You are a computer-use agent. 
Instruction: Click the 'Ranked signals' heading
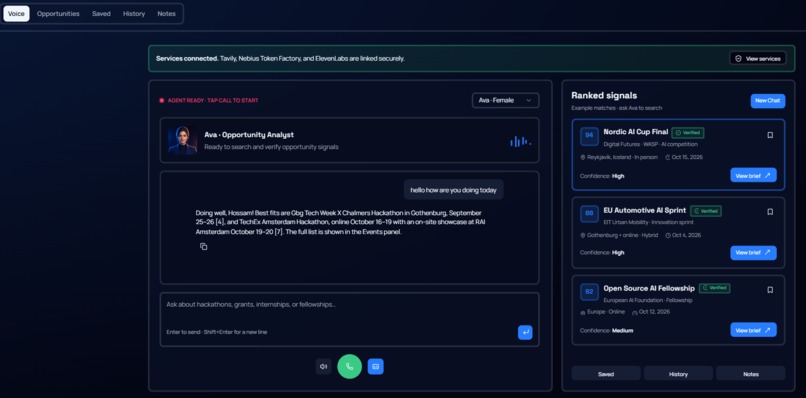coord(604,96)
